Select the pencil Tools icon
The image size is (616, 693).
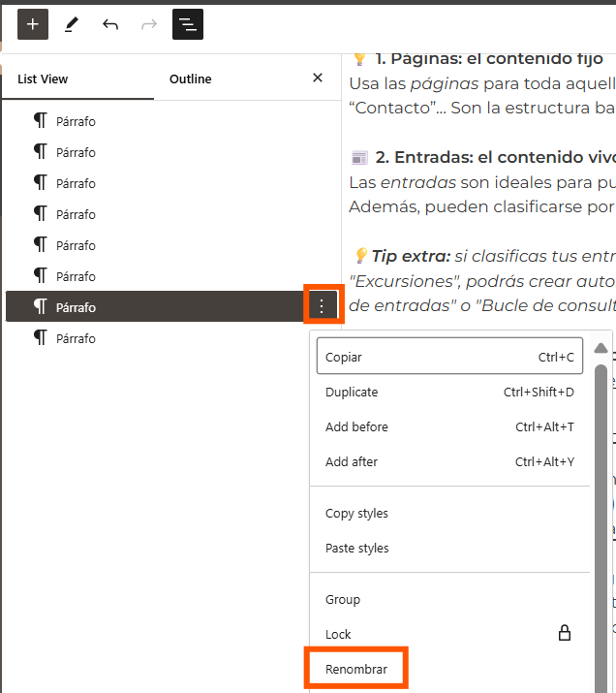coord(72,24)
